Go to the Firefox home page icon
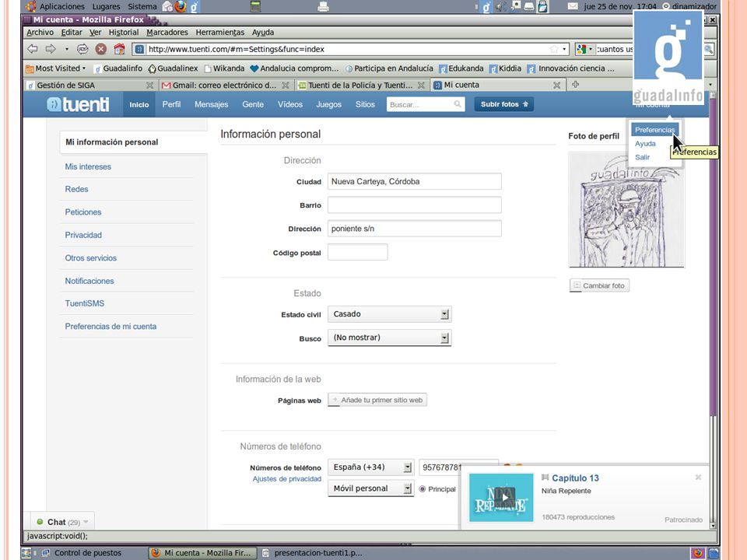 pos(119,48)
